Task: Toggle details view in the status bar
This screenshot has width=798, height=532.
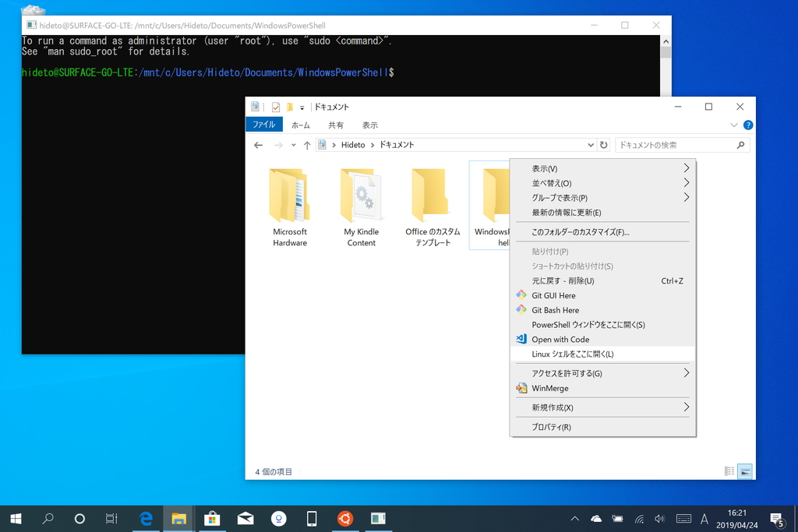Action: point(729,471)
